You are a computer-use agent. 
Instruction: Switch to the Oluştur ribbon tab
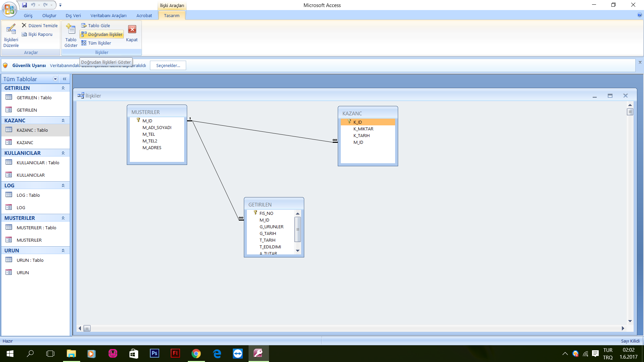click(49, 15)
